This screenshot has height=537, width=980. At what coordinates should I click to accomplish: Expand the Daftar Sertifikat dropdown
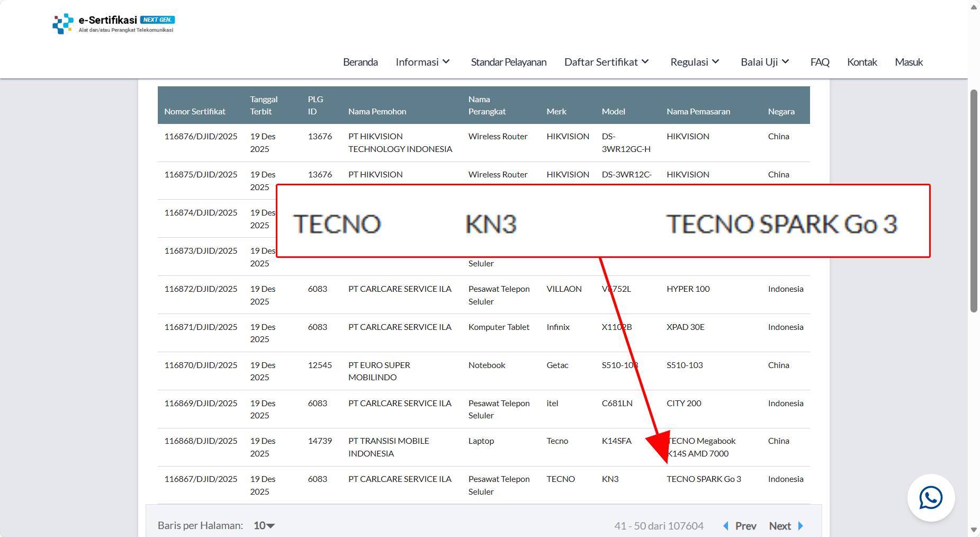coord(606,61)
